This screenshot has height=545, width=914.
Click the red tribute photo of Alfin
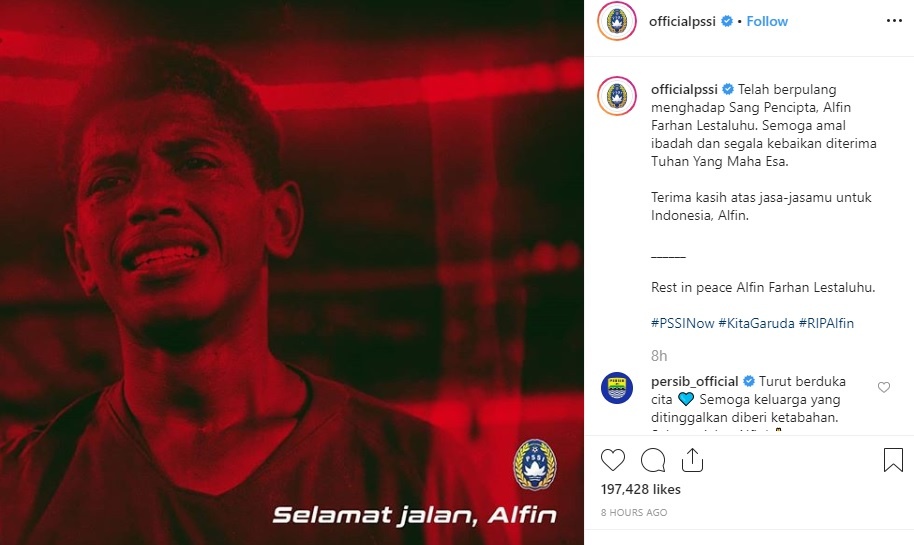(x=291, y=272)
